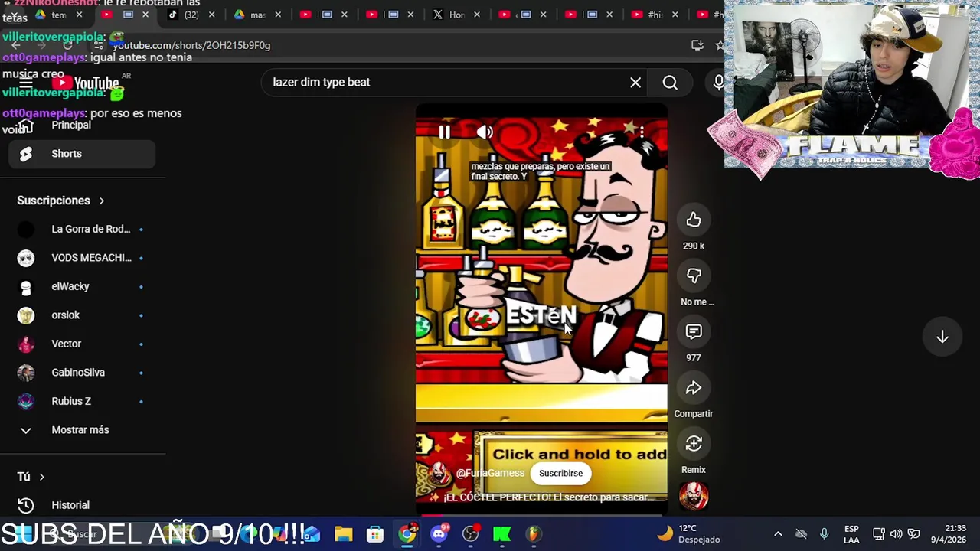Click the FuriaGamess channel avatar on video
The height and width of the screenshot is (551, 980).
click(439, 473)
